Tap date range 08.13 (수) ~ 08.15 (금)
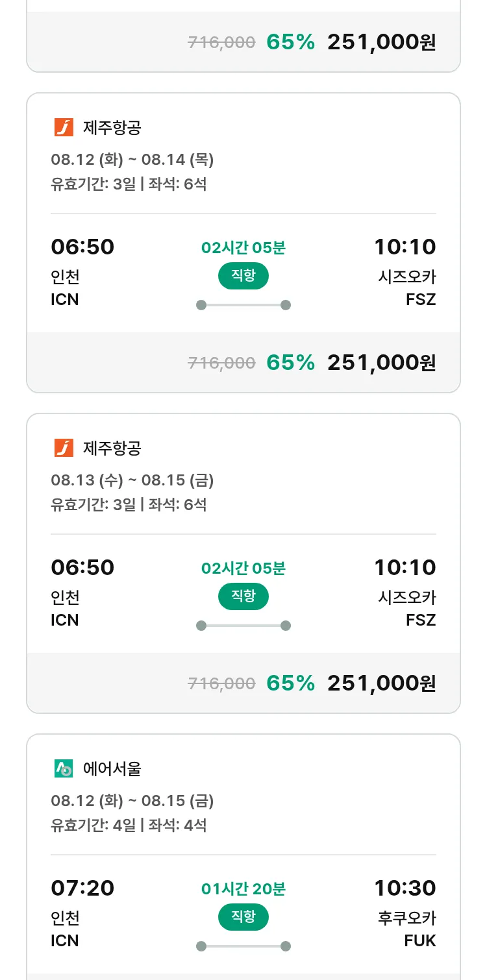 (132, 480)
